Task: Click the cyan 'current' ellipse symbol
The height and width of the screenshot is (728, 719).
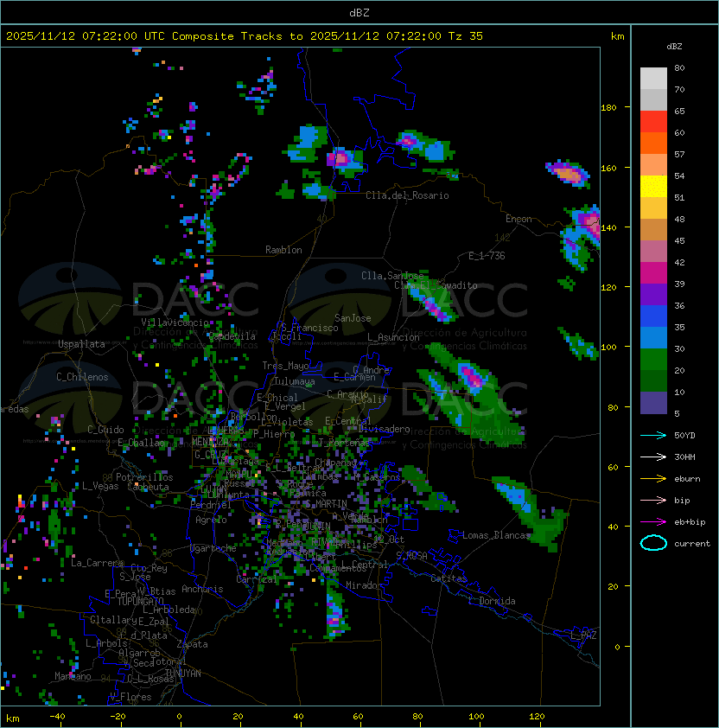Action: tap(653, 543)
